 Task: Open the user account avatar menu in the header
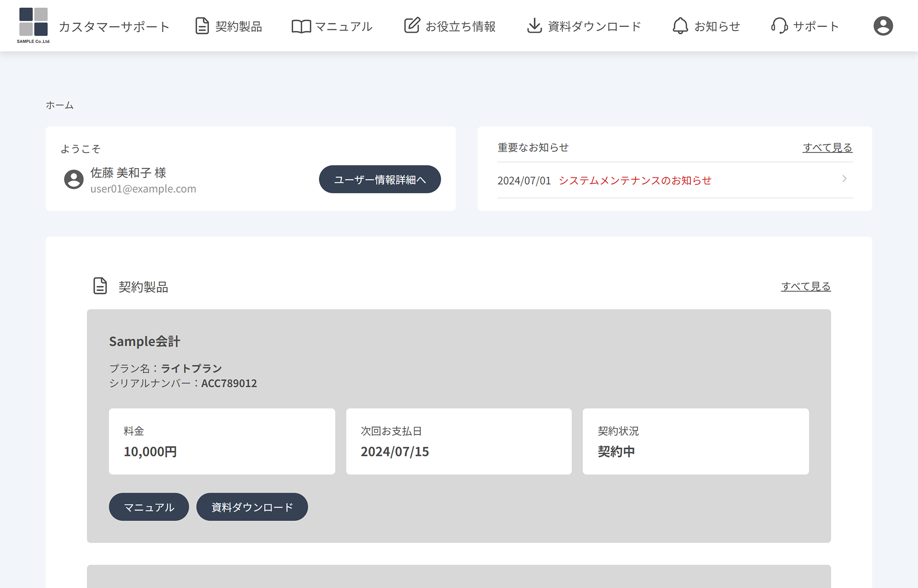[883, 26]
